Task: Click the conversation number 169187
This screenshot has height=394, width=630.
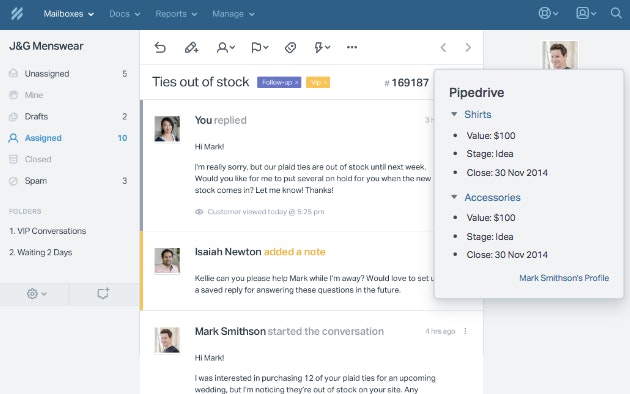Action: click(407, 83)
